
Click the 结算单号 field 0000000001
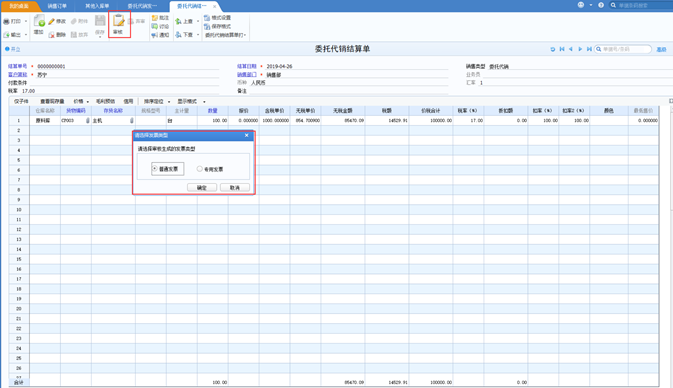(127, 67)
